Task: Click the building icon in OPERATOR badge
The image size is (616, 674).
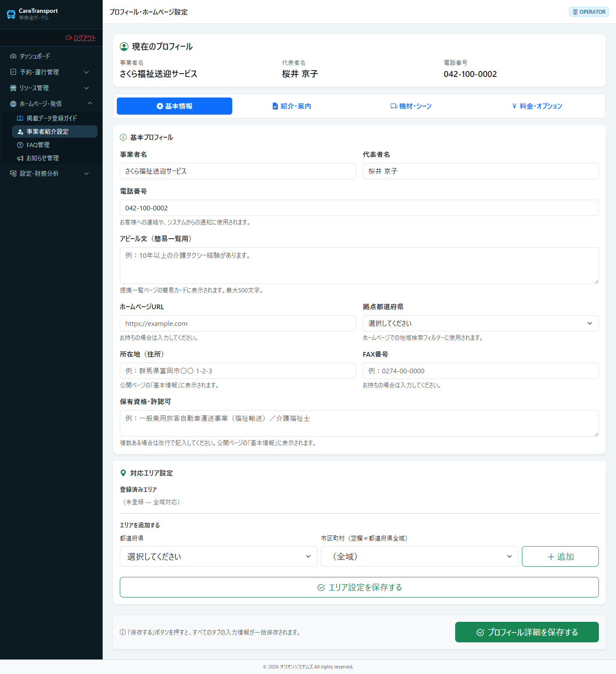Action: pos(575,12)
